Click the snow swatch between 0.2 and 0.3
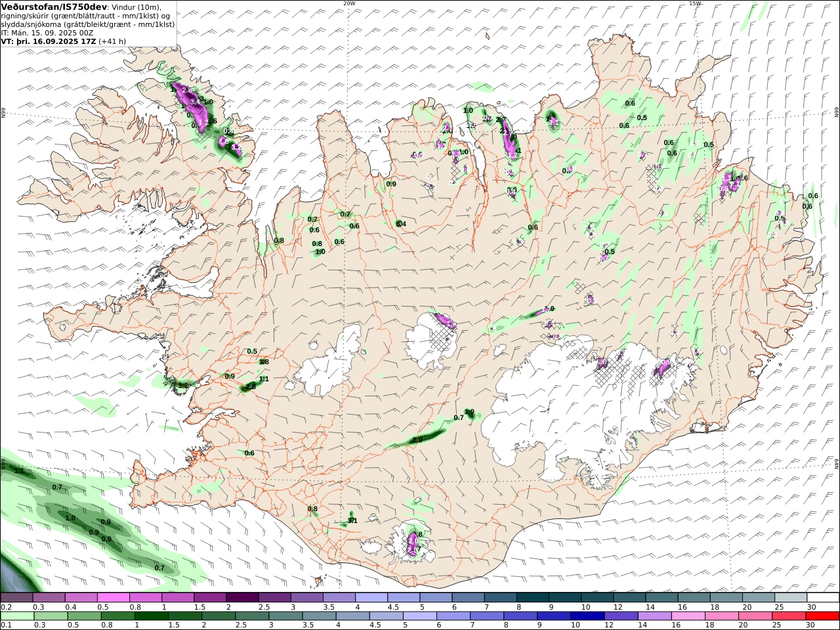Viewport: 840px width, 630px height. (x=17, y=597)
